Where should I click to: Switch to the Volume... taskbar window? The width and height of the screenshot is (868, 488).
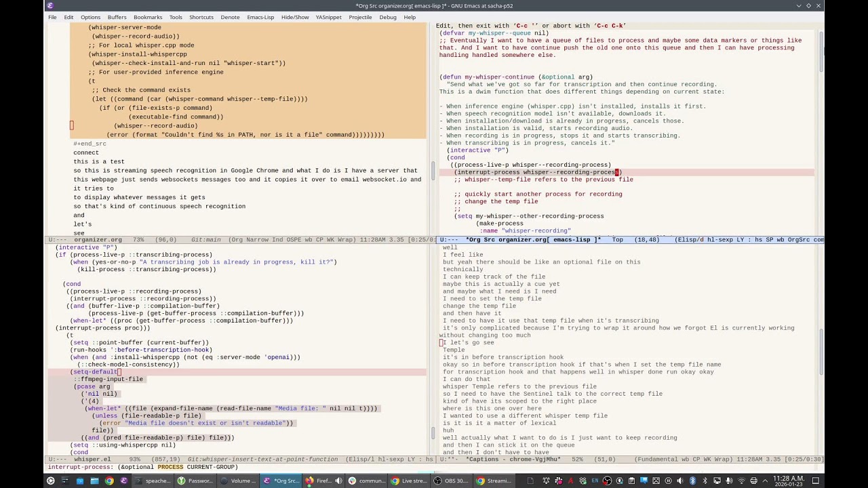pyautogui.click(x=238, y=481)
